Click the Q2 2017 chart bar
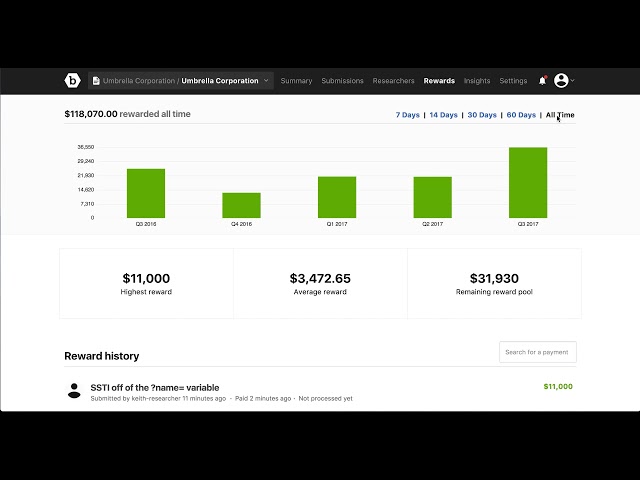Image resolution: width=640 pixels, height=480 pixels. (432, 197)
